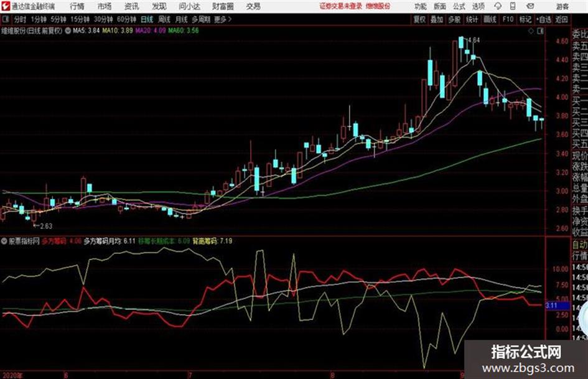Add stock with the 自选 button
588x379 pixels.
[544, 19]
